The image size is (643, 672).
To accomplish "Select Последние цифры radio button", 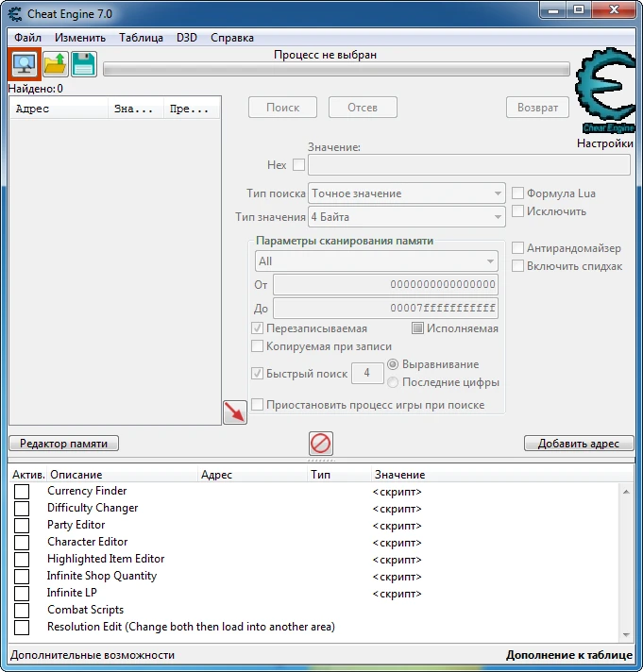I will tap(393, 382).
